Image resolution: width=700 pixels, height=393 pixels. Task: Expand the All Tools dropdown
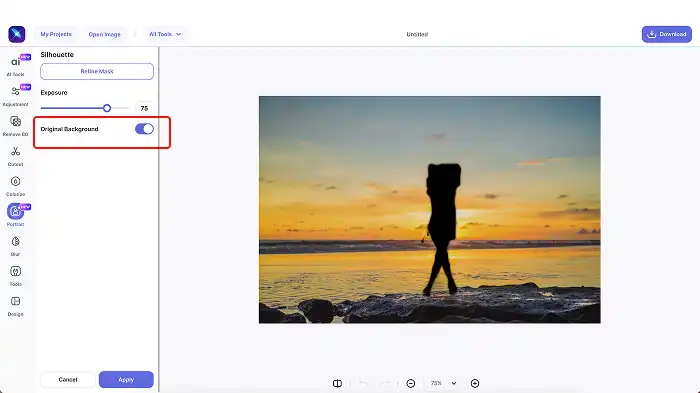point(165,34)
